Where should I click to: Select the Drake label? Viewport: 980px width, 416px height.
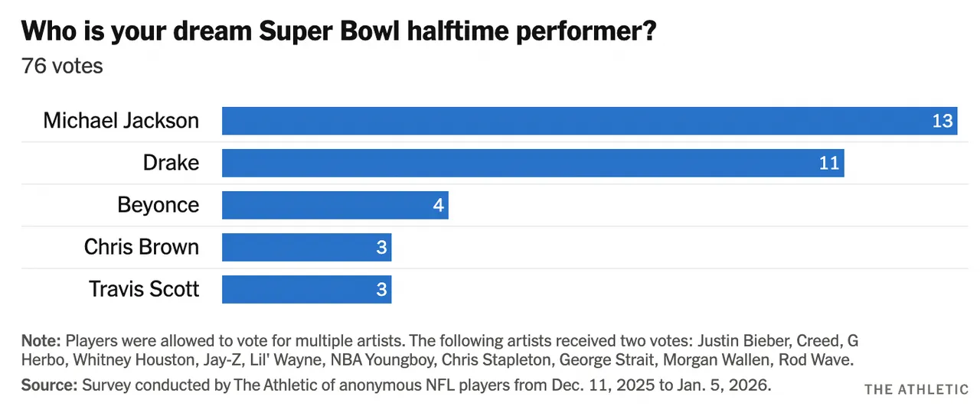coord(171,163)
